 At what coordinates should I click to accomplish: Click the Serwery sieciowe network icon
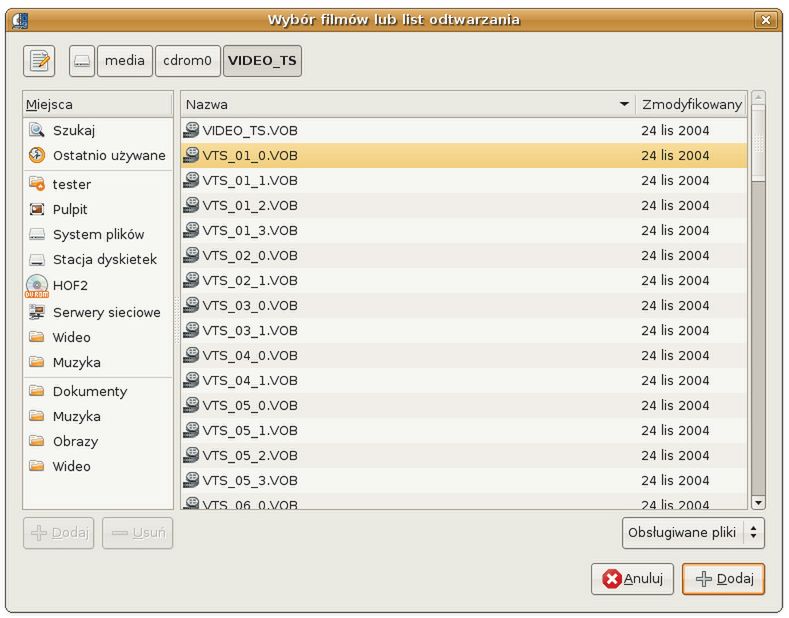(x=37, y=312)
